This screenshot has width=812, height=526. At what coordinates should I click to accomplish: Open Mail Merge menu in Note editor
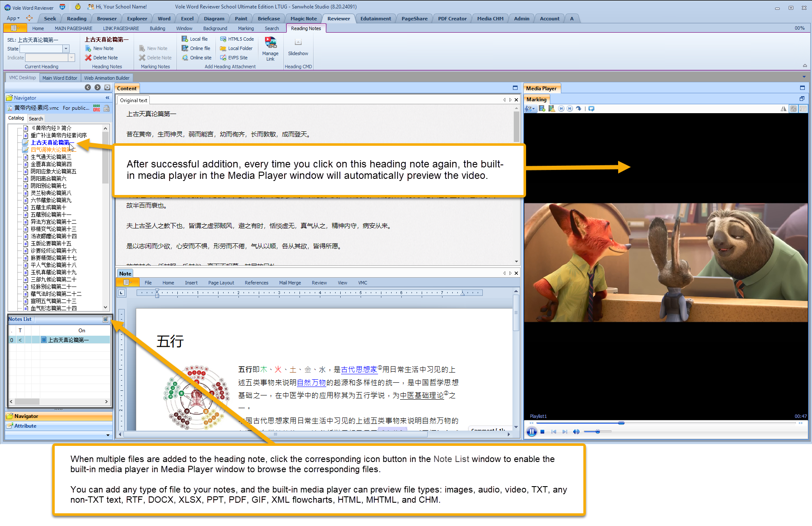[x=290, y=283]
